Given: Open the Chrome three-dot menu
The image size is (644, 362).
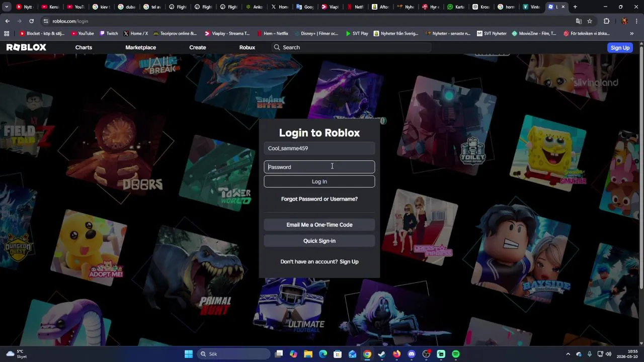Looking at the screenshot, I should 637,21.
